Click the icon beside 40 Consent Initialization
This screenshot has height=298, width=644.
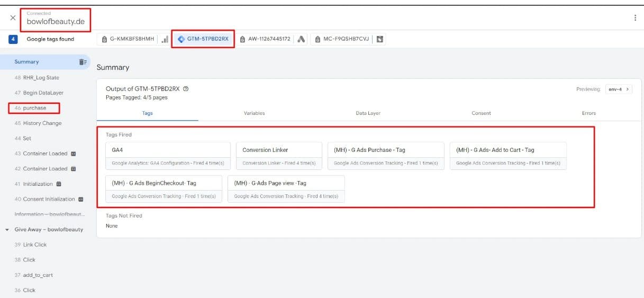[x=81, y=199]
